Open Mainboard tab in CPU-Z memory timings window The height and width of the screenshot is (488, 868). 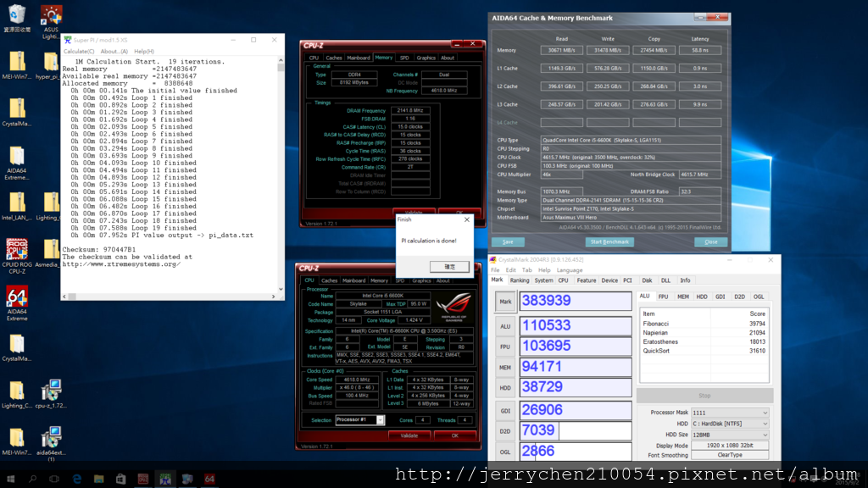(x=359, y=58)
